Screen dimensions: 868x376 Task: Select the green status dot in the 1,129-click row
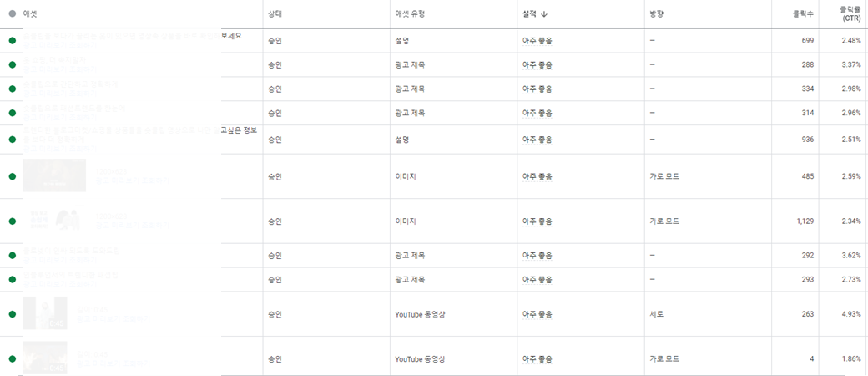[13, 221]
